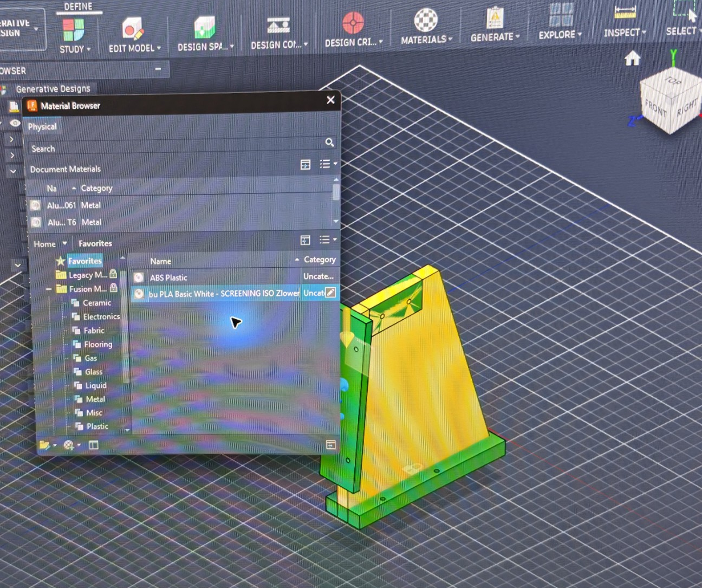Click the Study icon in the toolbar
Image resolution: width=702 pixels, height=588 pixels.
73,30
